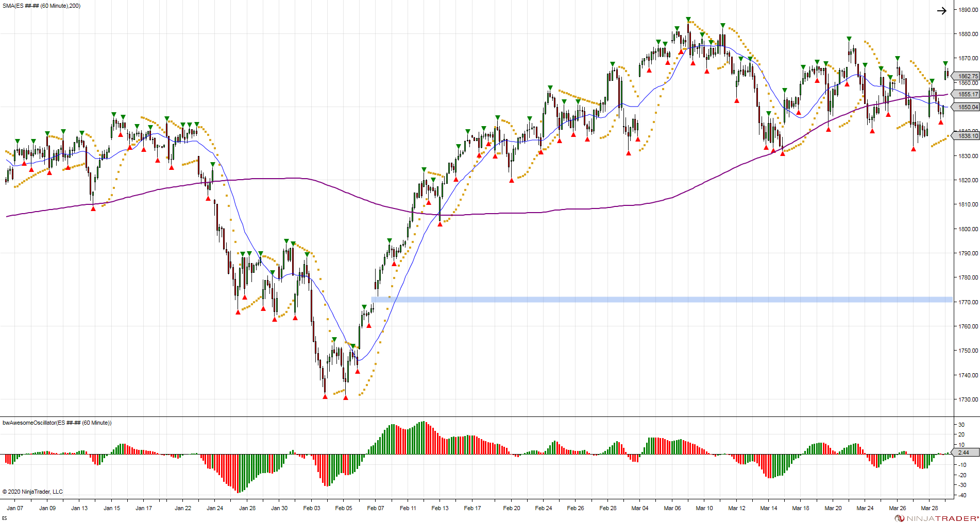980x523 pixels.
Task: Click the Mar 28 date label
Action: click(x=930, y=508)
